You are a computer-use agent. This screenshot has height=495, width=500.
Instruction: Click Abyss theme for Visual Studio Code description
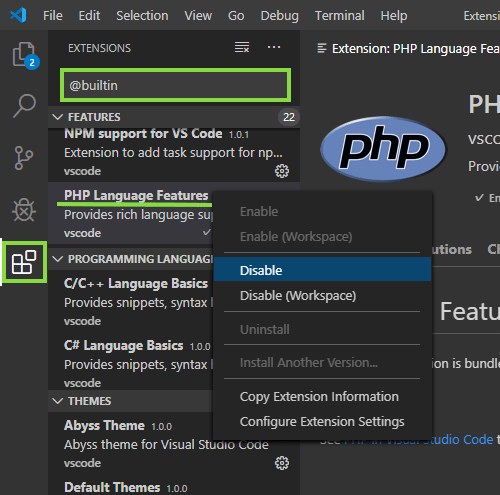point(166,445)
